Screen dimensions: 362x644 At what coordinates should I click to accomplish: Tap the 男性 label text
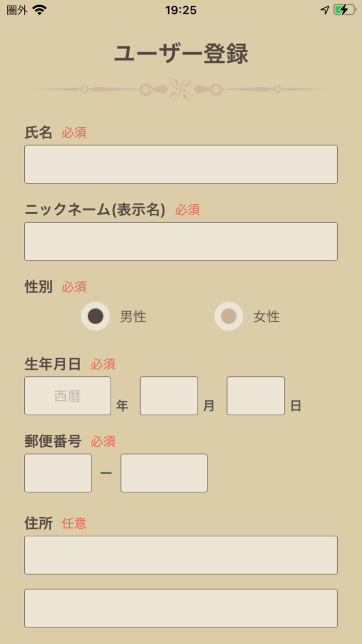pyautogui.click(x=133, y=317)
